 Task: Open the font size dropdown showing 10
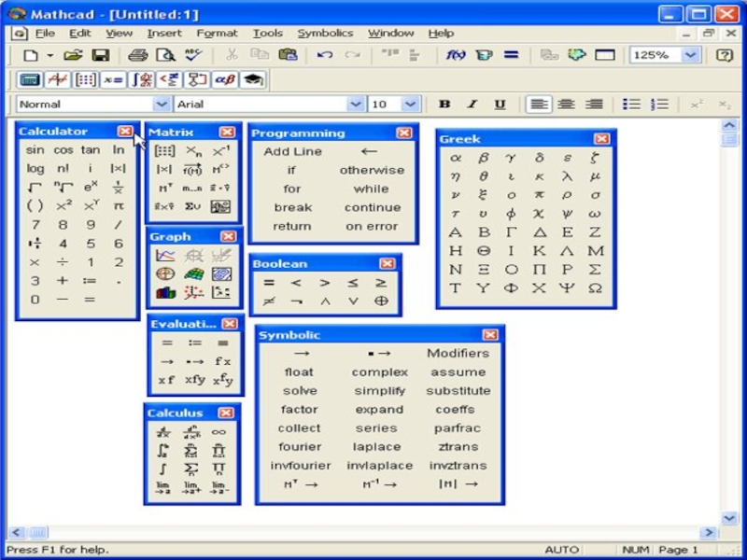click(410, 105)
